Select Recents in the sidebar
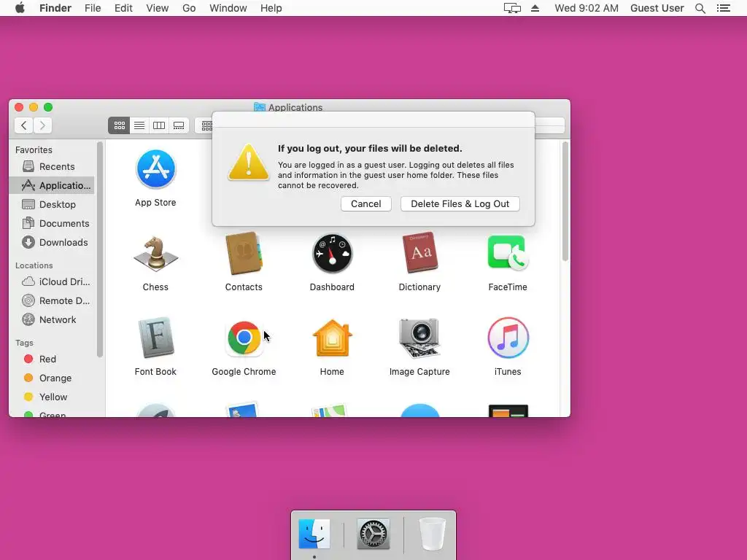Screen dimensions: 747x560 point(52,166)
